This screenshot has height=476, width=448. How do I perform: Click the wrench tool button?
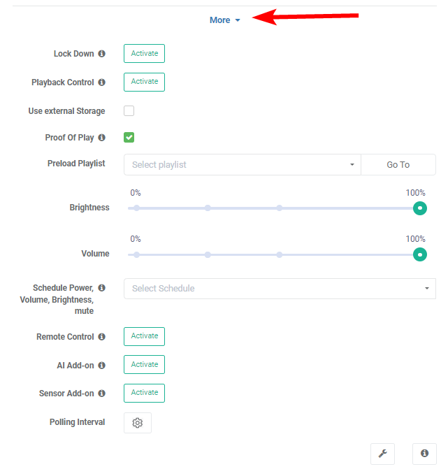click(x=382, y=454)
